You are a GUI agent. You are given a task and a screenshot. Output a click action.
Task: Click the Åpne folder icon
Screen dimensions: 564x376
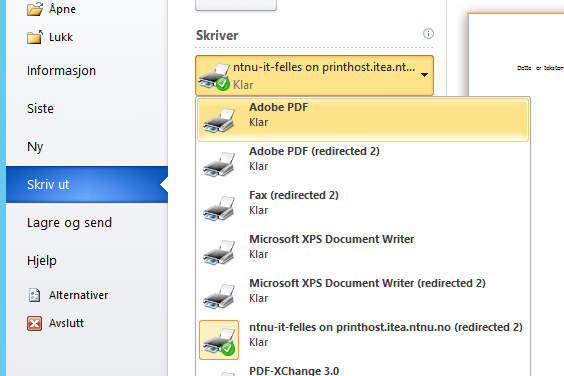point(35,9)
